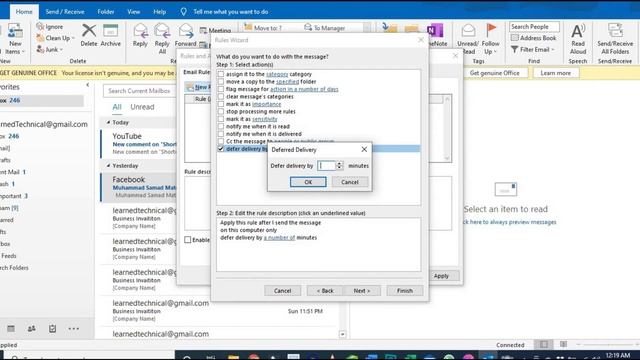Open the Help ribbon tab
The width and height of the screenshot is (640, 360).
click(160, 12)
